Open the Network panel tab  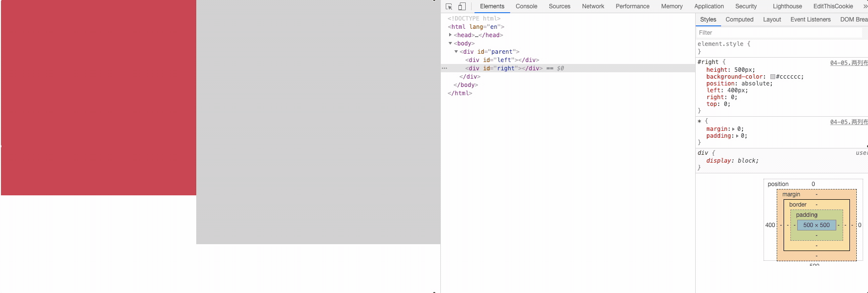[593, 6]
